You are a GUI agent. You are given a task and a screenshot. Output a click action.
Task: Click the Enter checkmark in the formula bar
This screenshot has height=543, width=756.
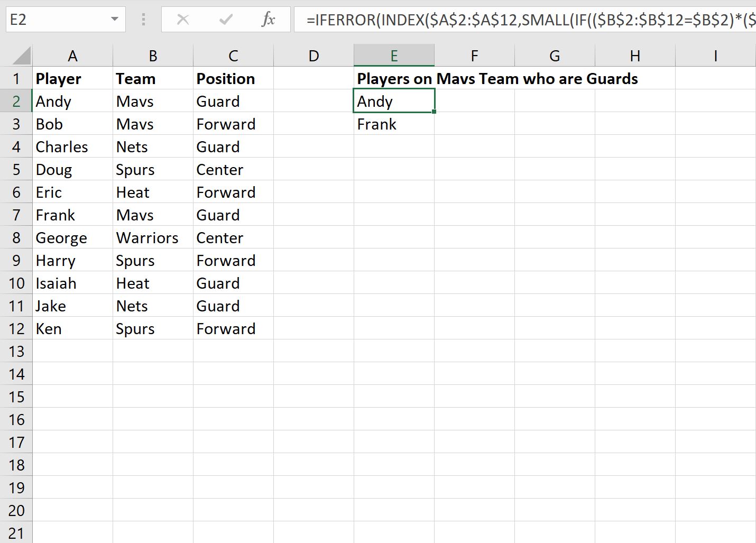tap(225, 20)
